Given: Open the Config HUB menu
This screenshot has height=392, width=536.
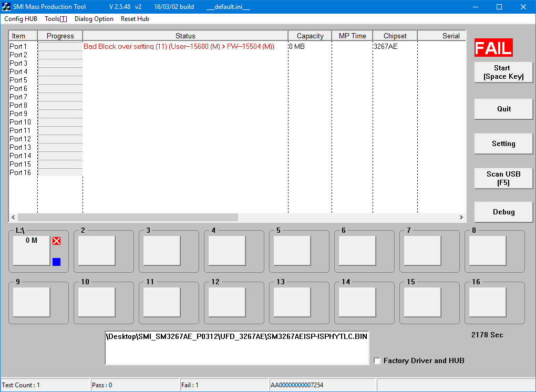Looking at the screenshot, I should click(x=21, y=19).
